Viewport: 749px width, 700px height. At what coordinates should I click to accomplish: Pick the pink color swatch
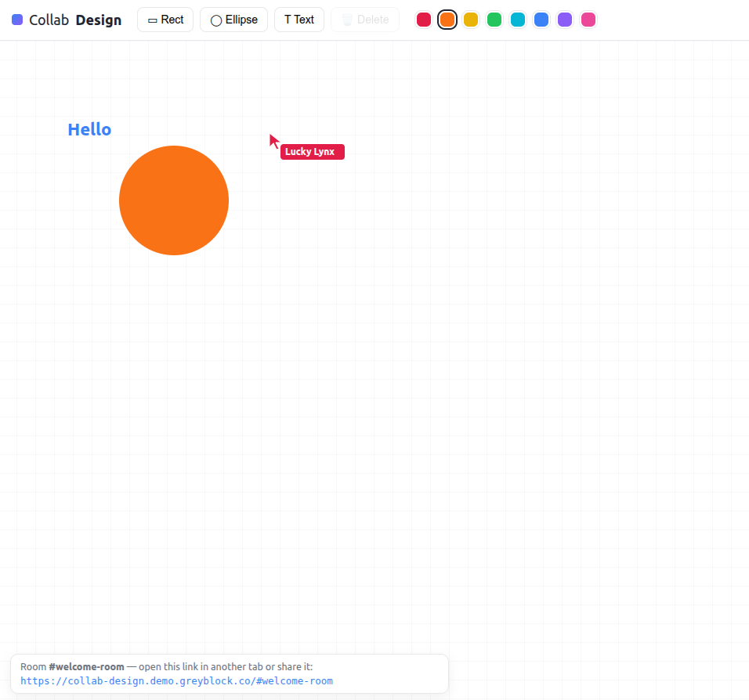tap(588, 20)
